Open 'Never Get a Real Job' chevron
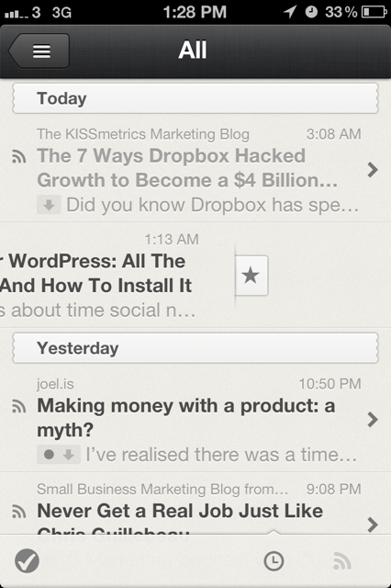Image resolution: width=391 pixels, height=588 pixels. point(373,525)
